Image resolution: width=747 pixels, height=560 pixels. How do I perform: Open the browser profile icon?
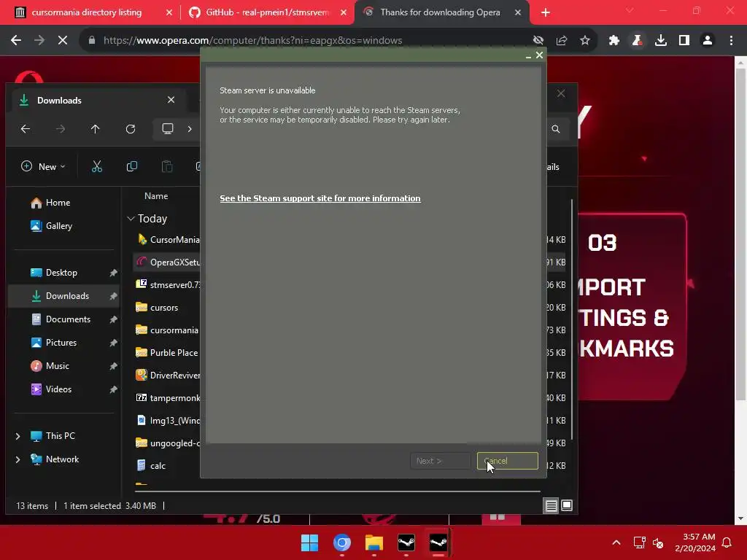click(x=708, y=41)
